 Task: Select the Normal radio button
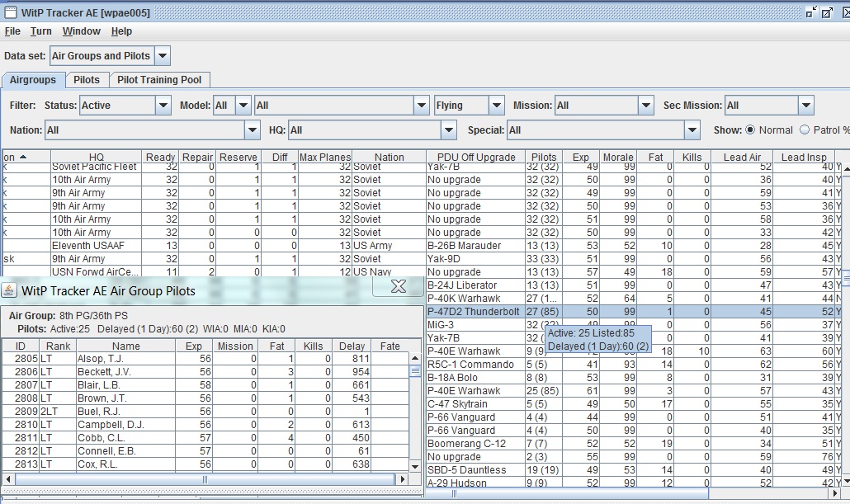(750, 130)
